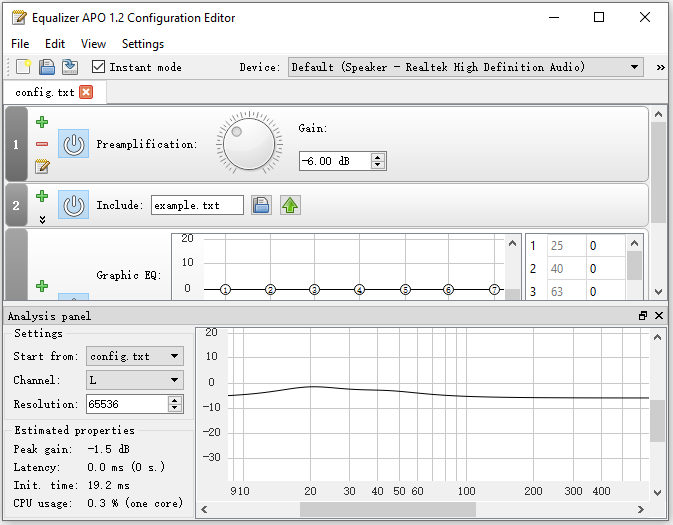Viewport: 673px width, 525px height.
Task: Expand Include row's double-chevron options
Action: [42, 219]
